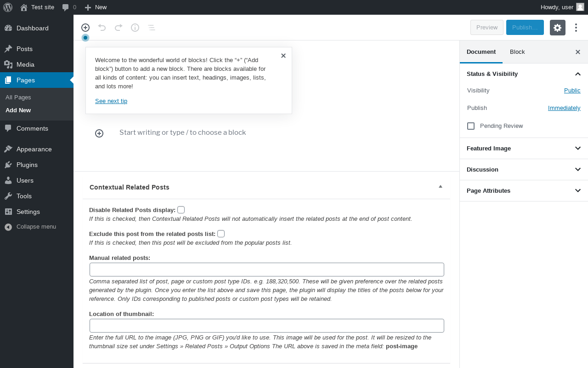
Task: Open the Content structure info icon
Action: (x=135, y=28)
